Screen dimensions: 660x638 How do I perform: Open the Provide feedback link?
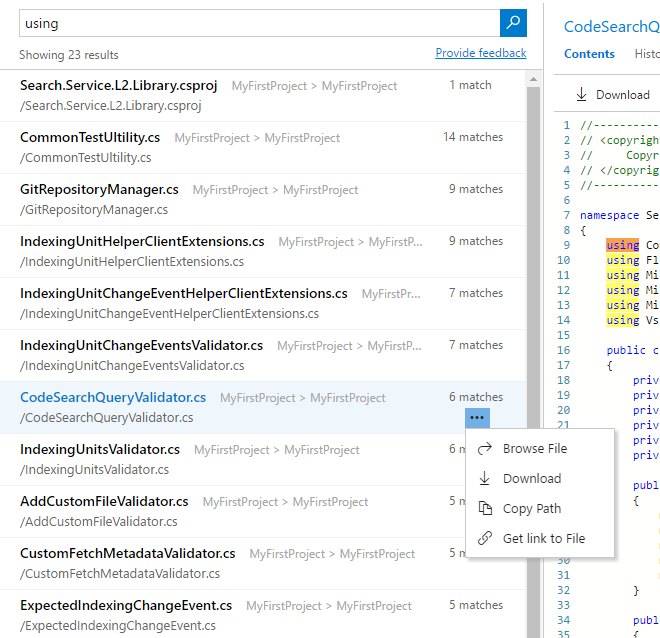(x=481, y=53)
